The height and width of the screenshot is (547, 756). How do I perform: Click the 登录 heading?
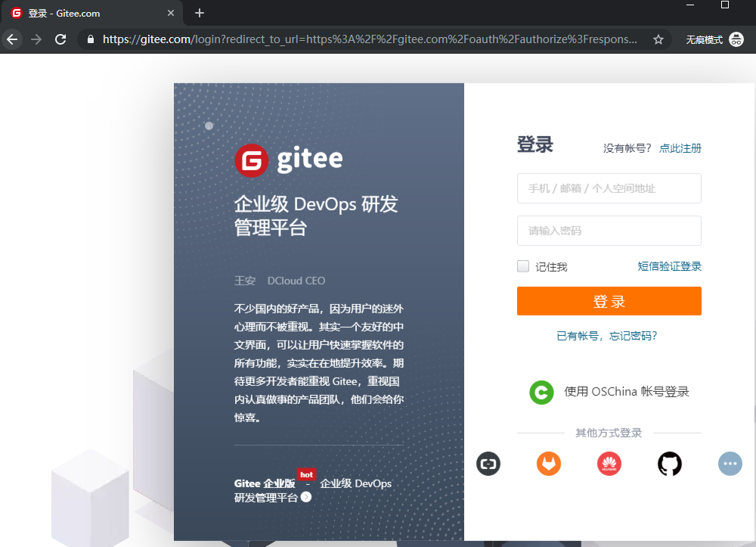tap(534, 145)
